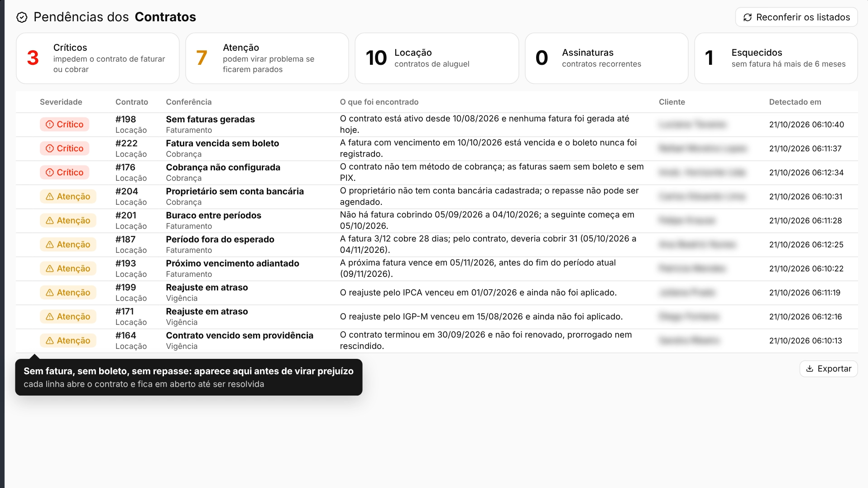Click the check badge icon beside Pendências title
The height and width of the screenshot is (488, 868).
[22, 17]
